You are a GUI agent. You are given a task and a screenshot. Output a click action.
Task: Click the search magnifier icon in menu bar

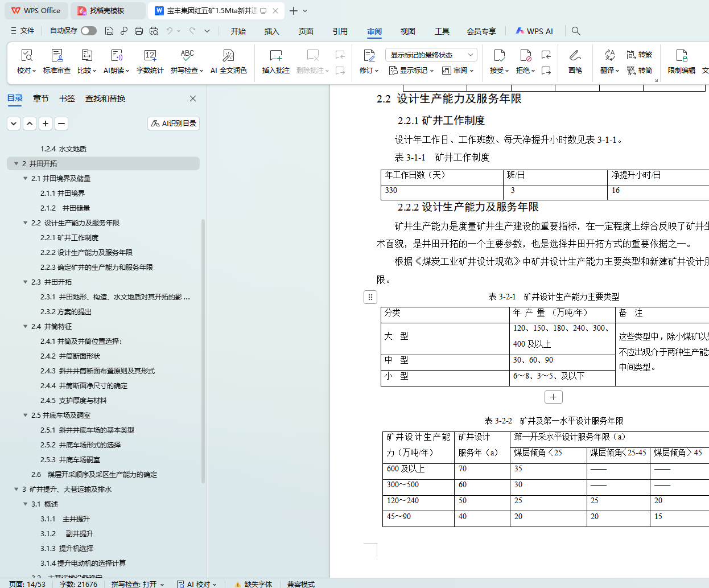coord(576,31)
